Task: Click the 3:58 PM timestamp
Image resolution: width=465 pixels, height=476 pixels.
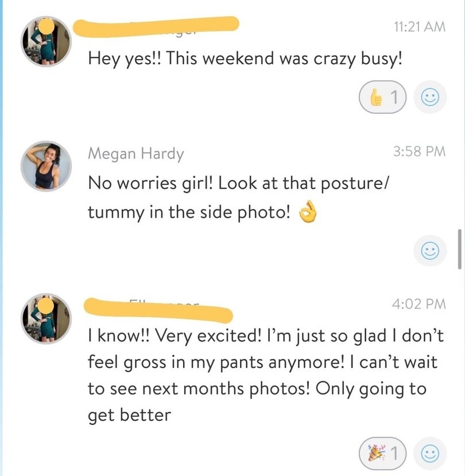Action: 420,152
